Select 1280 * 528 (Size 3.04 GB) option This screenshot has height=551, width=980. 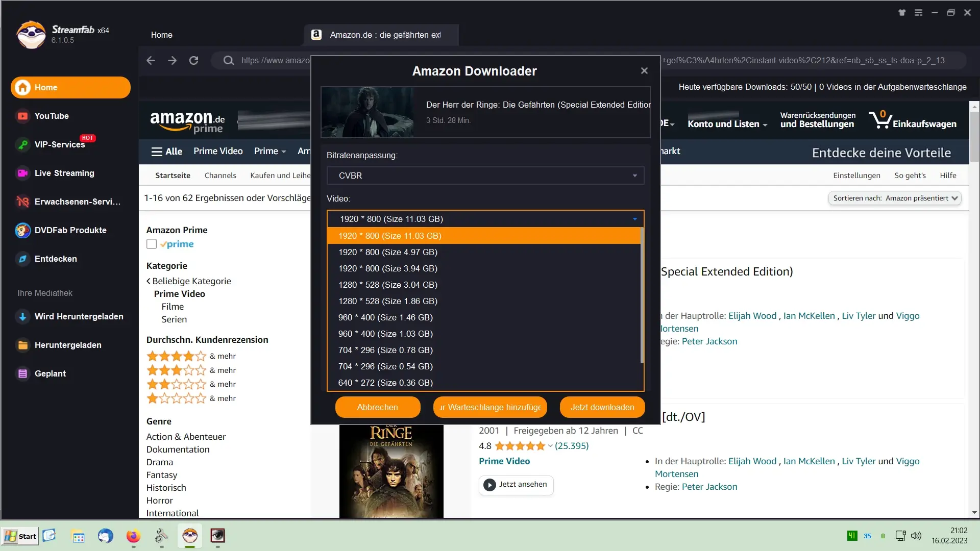pos(484,285)
